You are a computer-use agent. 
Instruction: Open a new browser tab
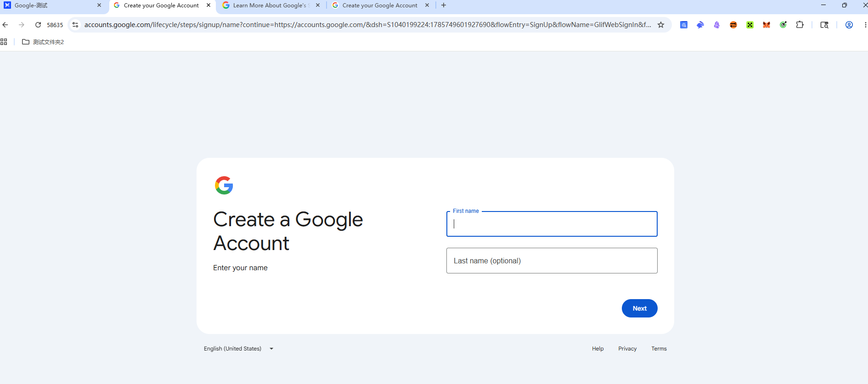[444, 6]
